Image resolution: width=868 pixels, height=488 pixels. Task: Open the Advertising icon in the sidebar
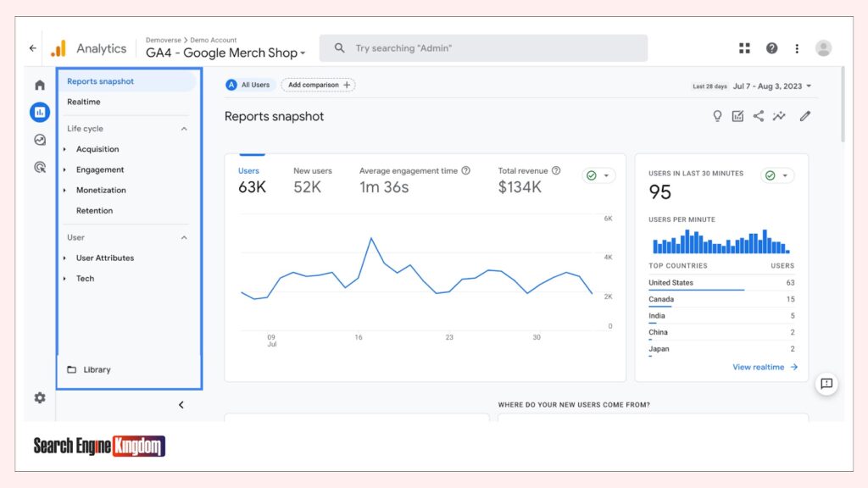40,167
